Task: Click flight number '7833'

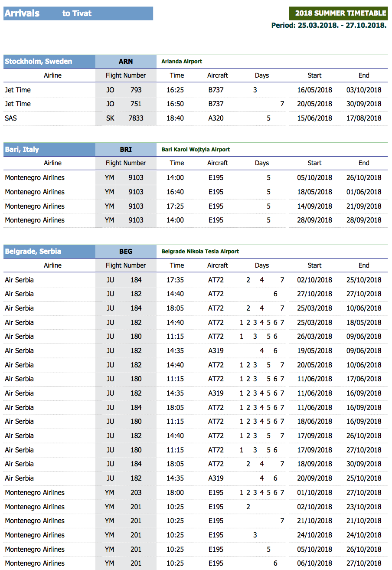Action: coord(136,118)
